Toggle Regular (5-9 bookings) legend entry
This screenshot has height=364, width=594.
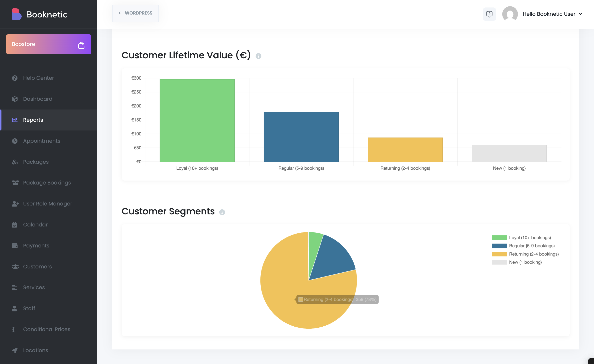tap(532, 246)
